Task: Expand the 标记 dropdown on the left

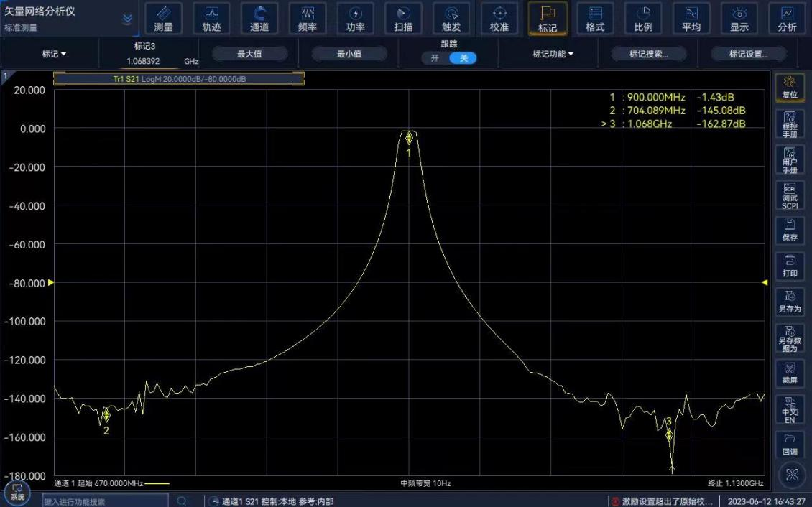Action: [54, 54]
